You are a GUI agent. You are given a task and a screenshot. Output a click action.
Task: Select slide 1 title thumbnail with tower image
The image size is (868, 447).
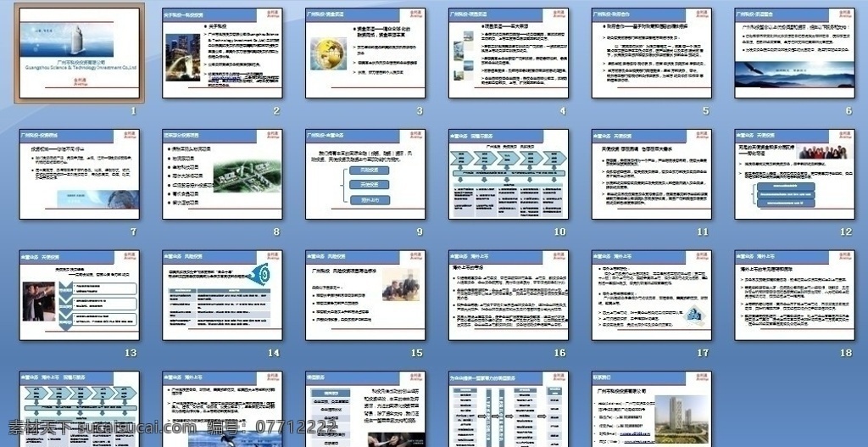coord(79,53)
